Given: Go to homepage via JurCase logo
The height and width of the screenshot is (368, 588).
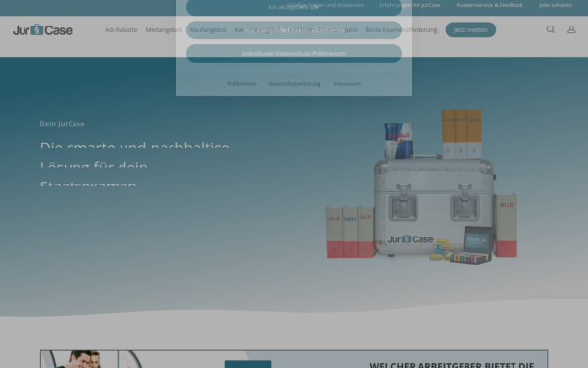Looking at the screenshot, I should pos(42,30).
